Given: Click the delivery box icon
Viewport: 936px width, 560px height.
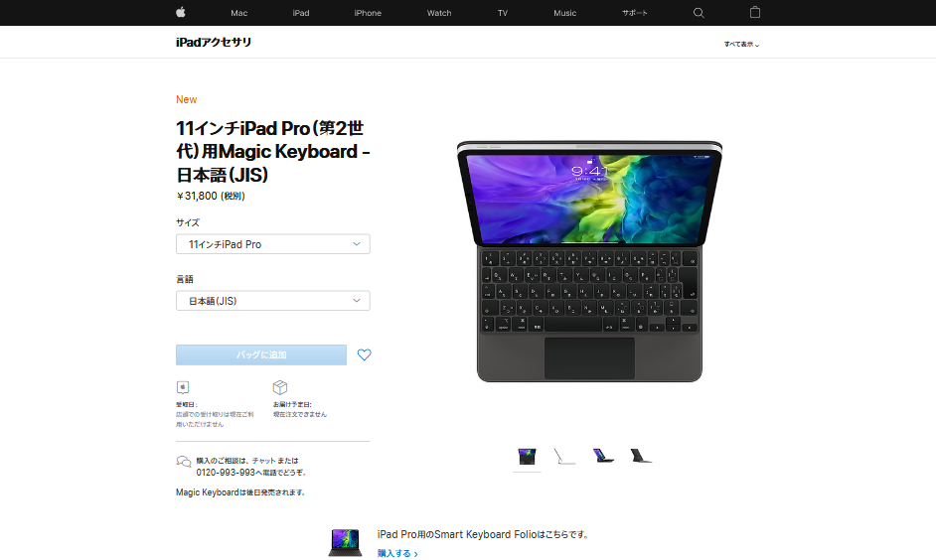Looking at the screenshot, I should 280,387.
